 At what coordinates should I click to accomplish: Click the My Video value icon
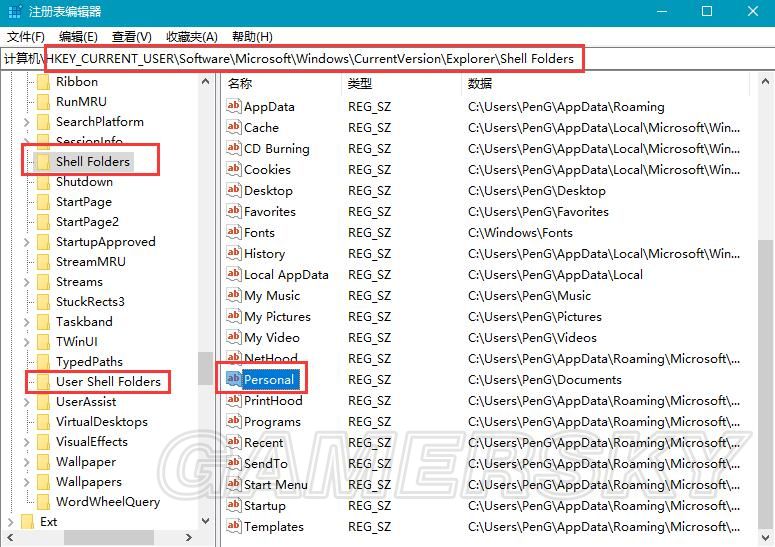point(233,337)
